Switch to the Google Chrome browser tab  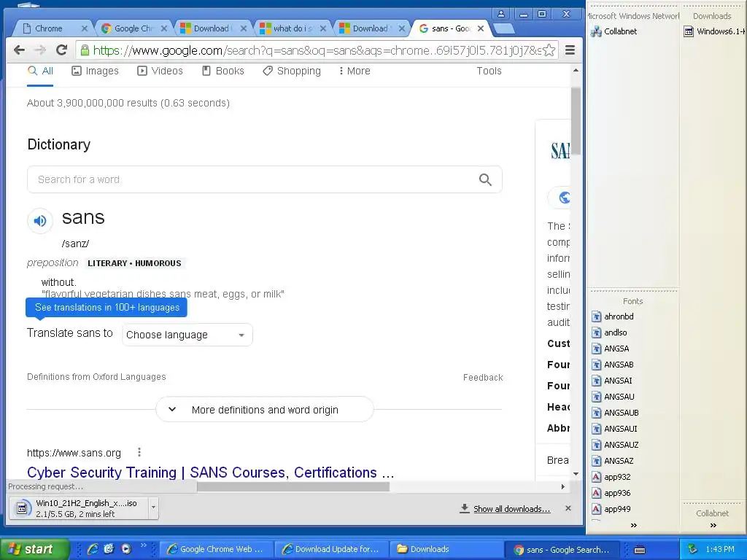133,28
